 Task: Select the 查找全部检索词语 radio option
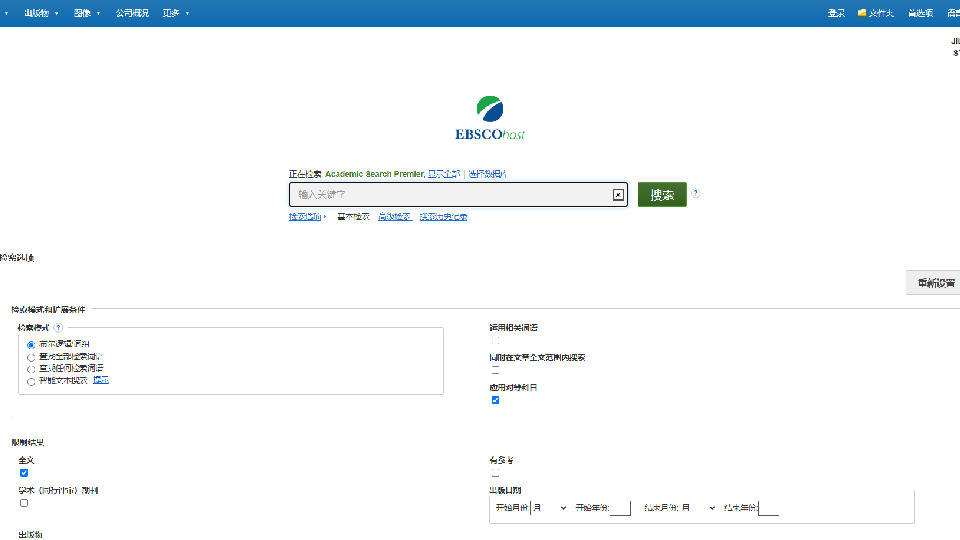click(31, 357)
